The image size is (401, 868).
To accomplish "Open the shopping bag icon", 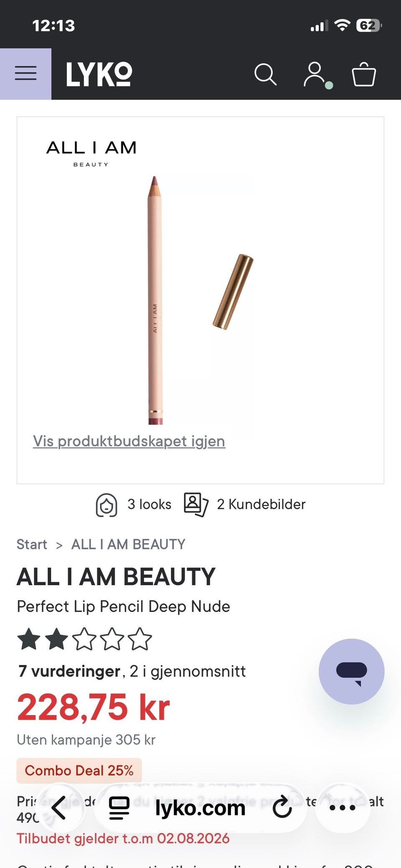I will tap(364, 74).
